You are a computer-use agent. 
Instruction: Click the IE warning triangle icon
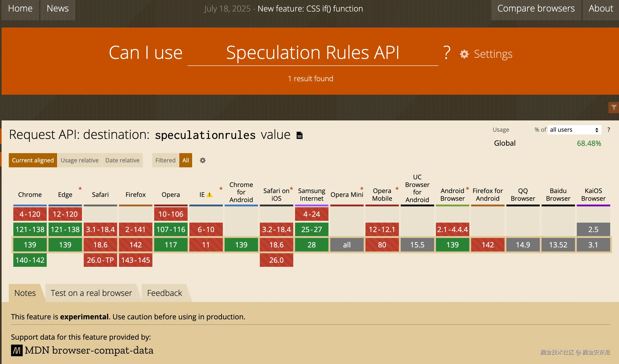[x=209, y=195]
